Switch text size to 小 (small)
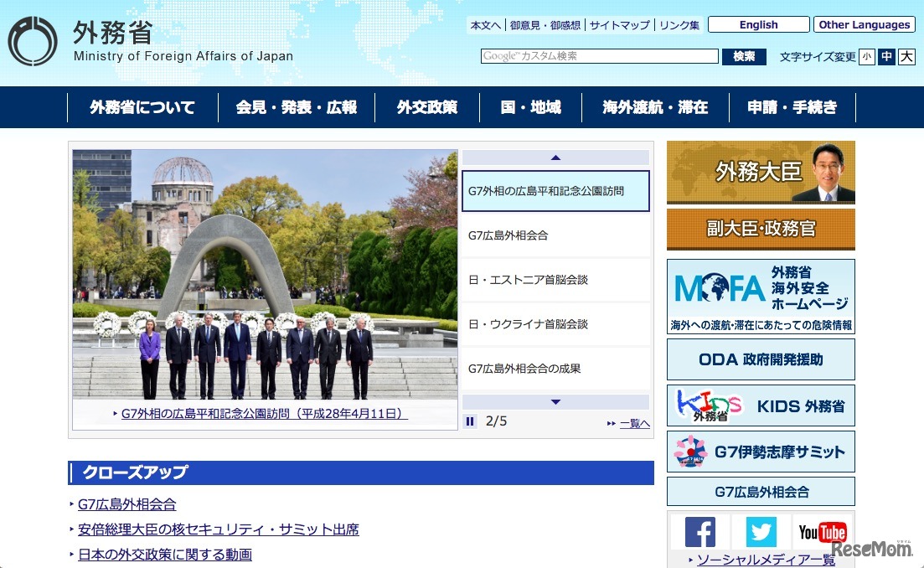The image size is (924, 568). tap(865, 56)
